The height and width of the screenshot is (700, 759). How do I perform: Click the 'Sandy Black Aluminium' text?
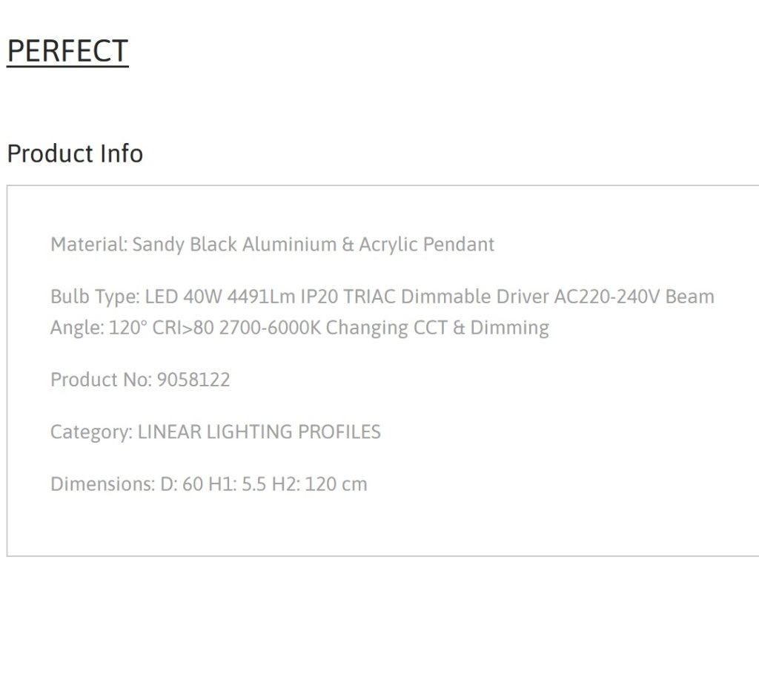tap(234, 245)
